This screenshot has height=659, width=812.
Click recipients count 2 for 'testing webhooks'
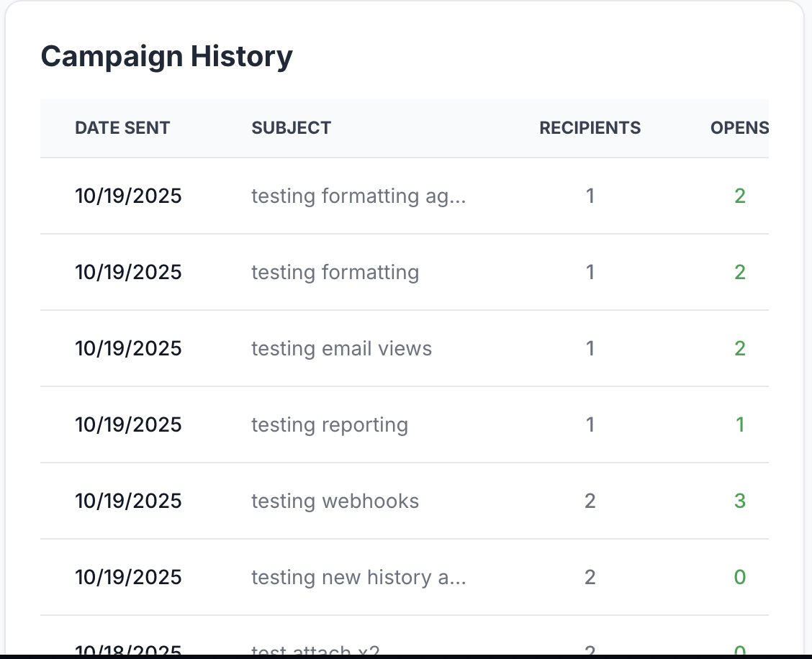click(x=590, y=501)
